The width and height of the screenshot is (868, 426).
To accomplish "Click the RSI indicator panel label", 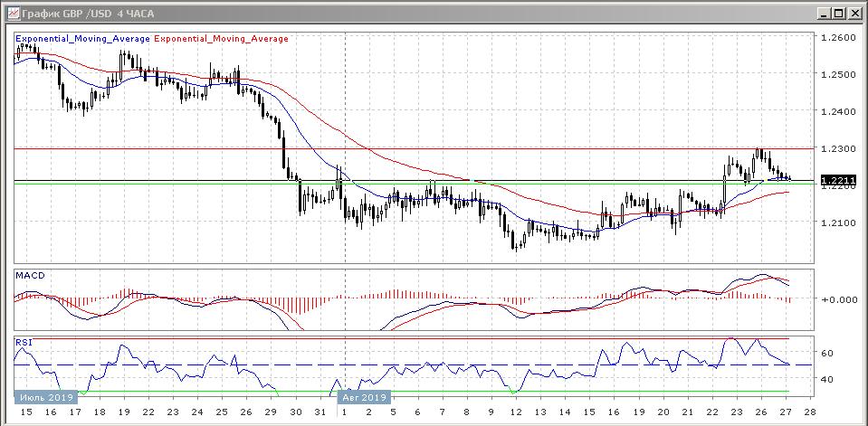I will [x=24, y=343].
